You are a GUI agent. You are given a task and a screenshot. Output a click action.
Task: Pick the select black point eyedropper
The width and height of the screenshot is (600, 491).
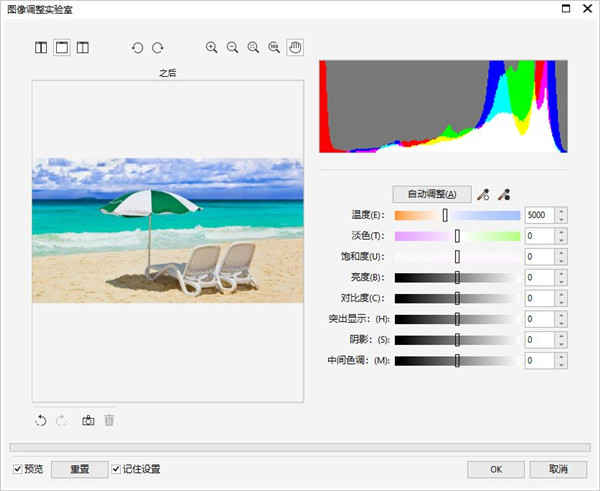(x=504, y=195)
